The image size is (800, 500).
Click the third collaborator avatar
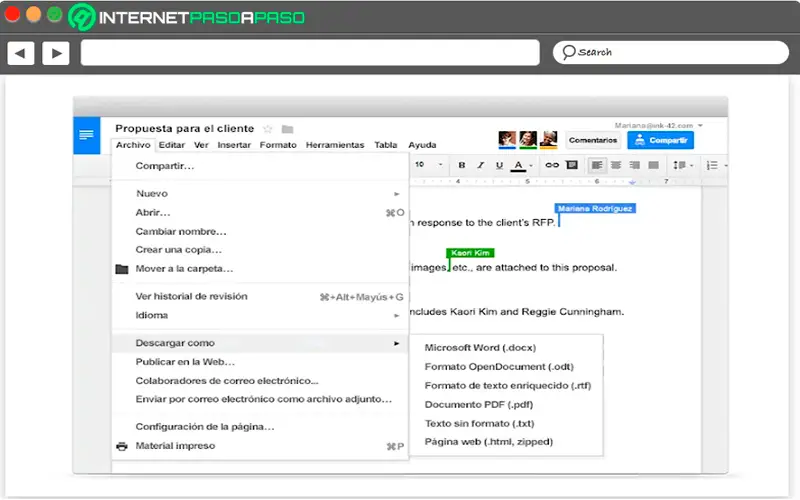tap(548, 139)
